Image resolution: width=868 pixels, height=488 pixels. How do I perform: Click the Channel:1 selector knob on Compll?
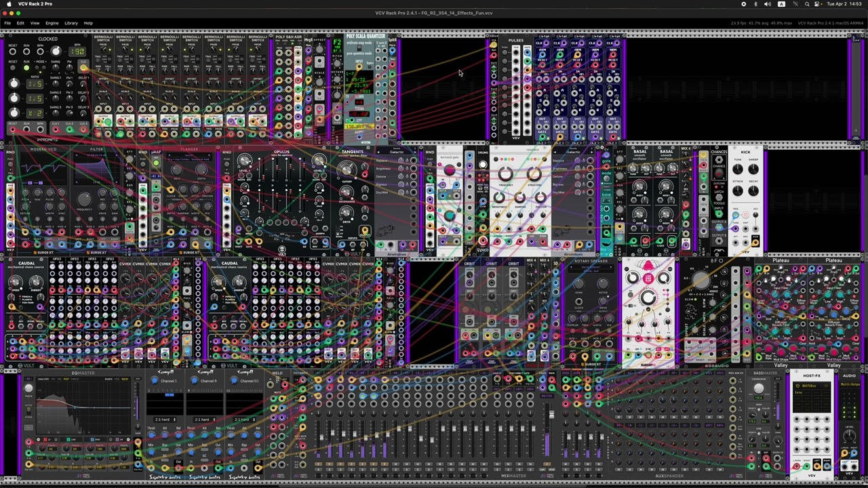(x=154, y=380)
